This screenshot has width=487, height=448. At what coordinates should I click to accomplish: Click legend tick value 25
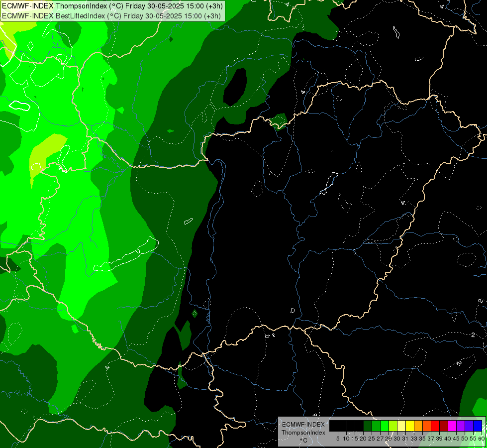coord(372,439)
